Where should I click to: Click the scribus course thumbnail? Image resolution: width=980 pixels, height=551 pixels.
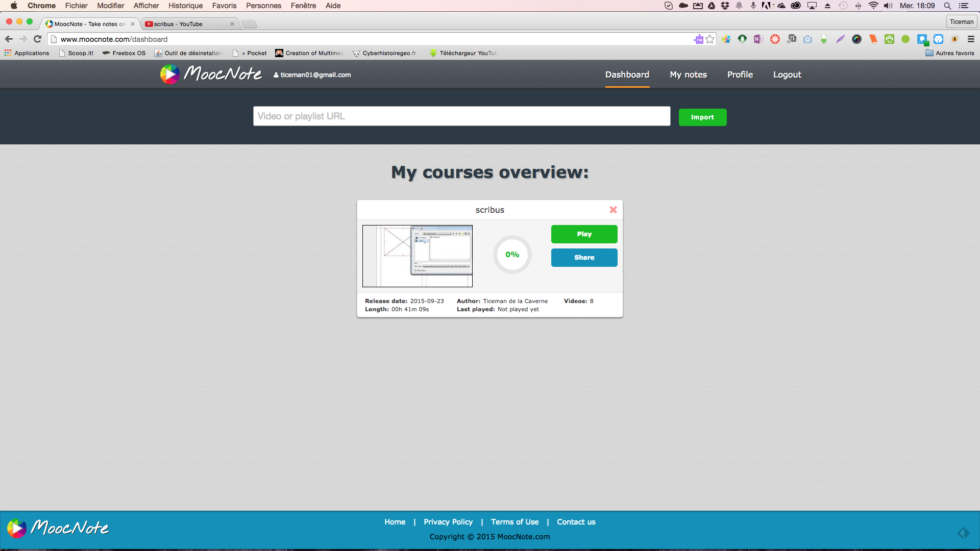[x=417, y=256]
